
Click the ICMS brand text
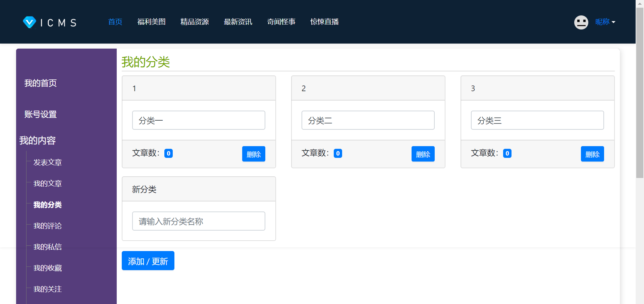58,23
